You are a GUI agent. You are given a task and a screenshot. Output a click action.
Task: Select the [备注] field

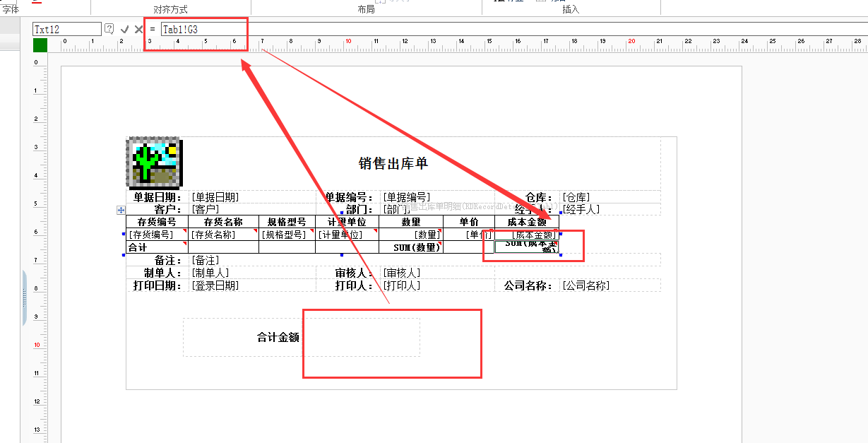coord(206,260)
